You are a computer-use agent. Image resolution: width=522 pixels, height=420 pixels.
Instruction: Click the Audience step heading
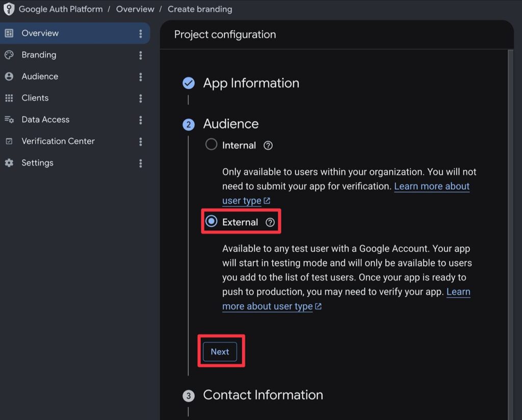coord(231,124)
